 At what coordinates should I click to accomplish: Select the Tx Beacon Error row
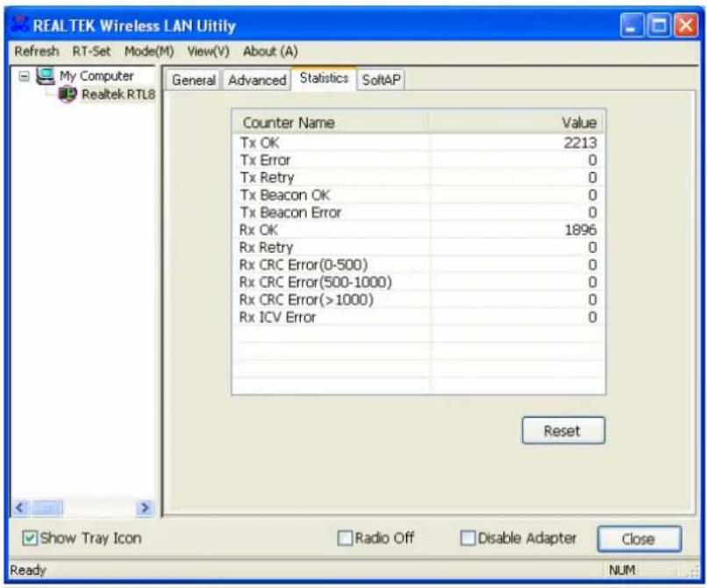click(418, 212)
